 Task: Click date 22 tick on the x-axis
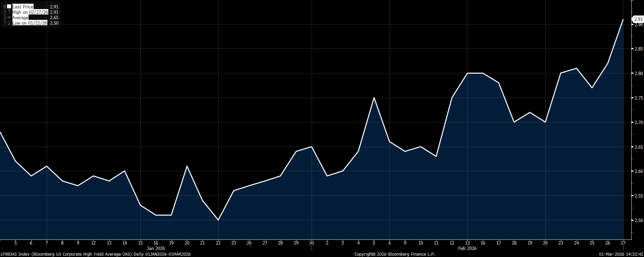coord(218,243)
